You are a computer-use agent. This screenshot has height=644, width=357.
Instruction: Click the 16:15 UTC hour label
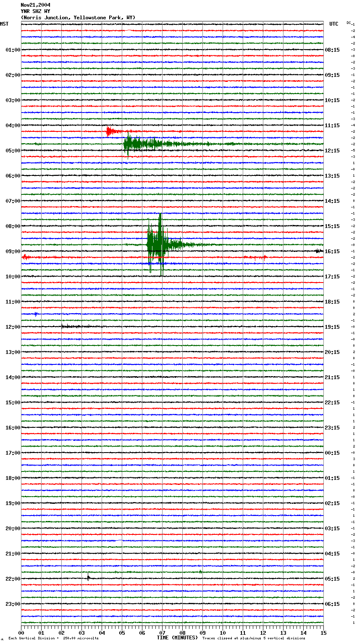[x=332, y=251]
